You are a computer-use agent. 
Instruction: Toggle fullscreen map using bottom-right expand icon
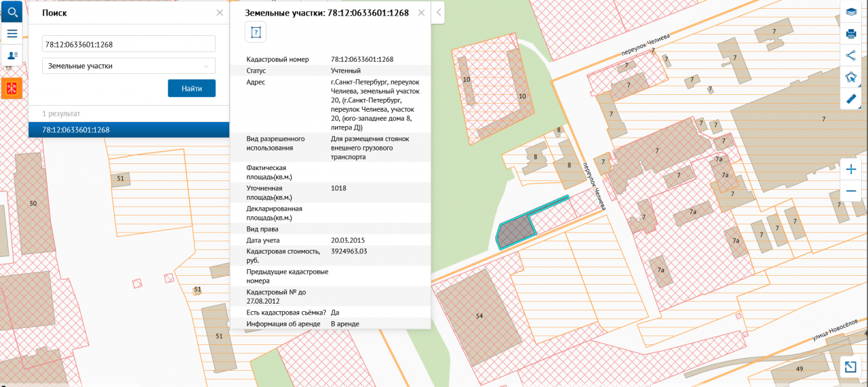tap(850, 367)
